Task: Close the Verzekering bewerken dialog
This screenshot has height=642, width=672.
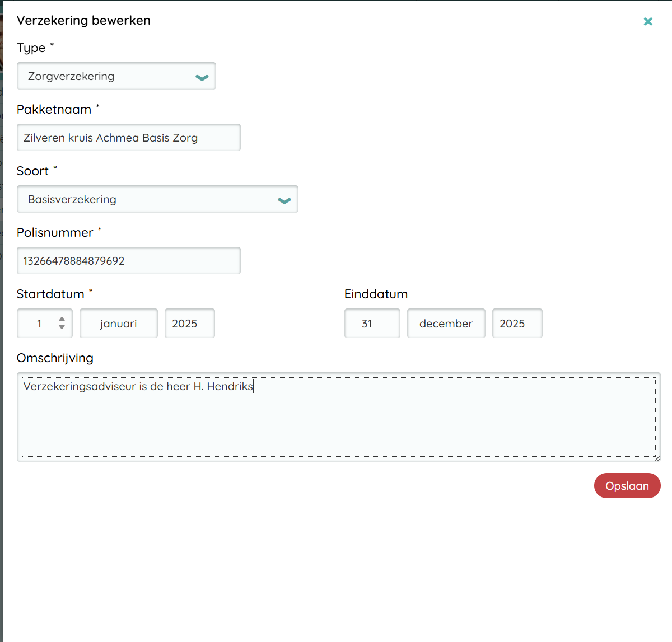Action: 648,21
